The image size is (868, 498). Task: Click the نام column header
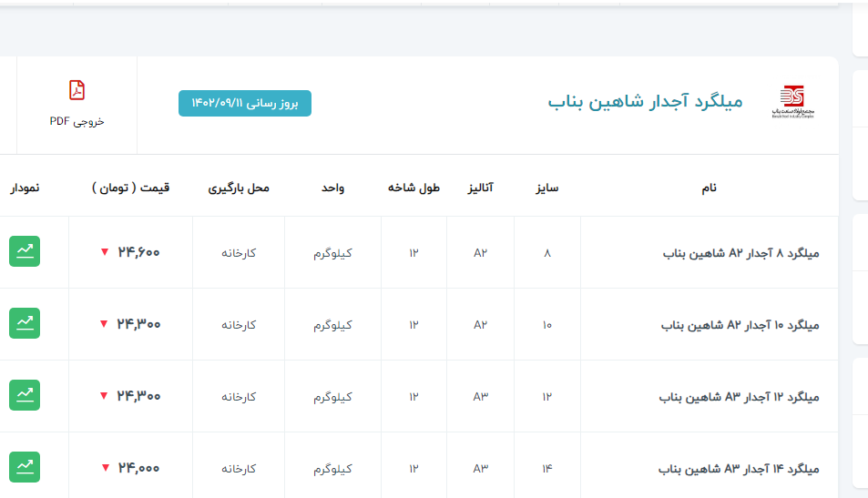pos(709,188)
